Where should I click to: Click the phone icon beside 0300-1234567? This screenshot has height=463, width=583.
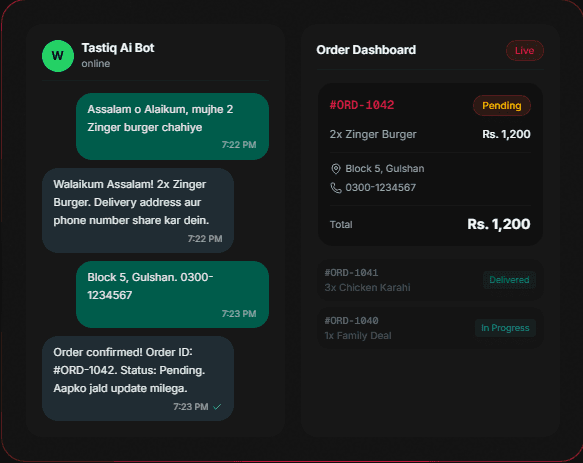point(336,188)
